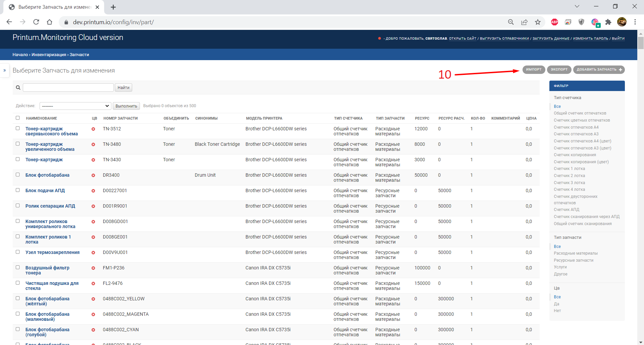Click red ЦВ icon for 0488C002_YELLOW

(93, 299)
